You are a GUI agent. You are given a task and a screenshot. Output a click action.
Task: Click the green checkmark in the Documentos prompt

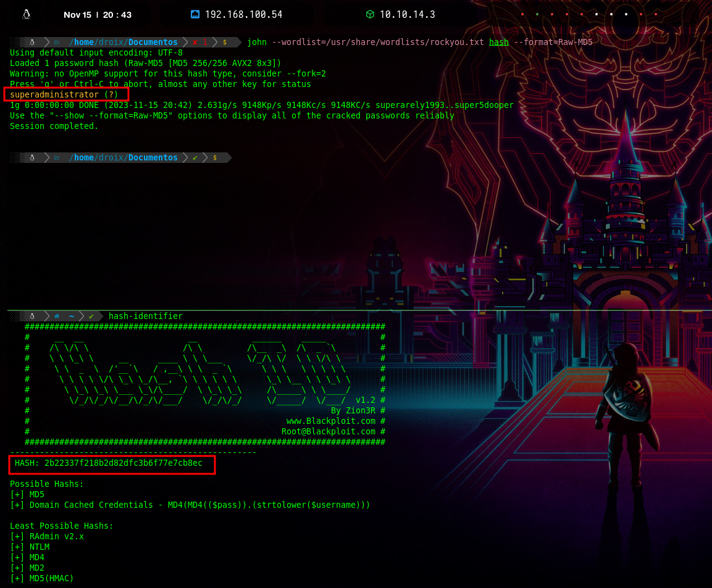pos(195,158)
